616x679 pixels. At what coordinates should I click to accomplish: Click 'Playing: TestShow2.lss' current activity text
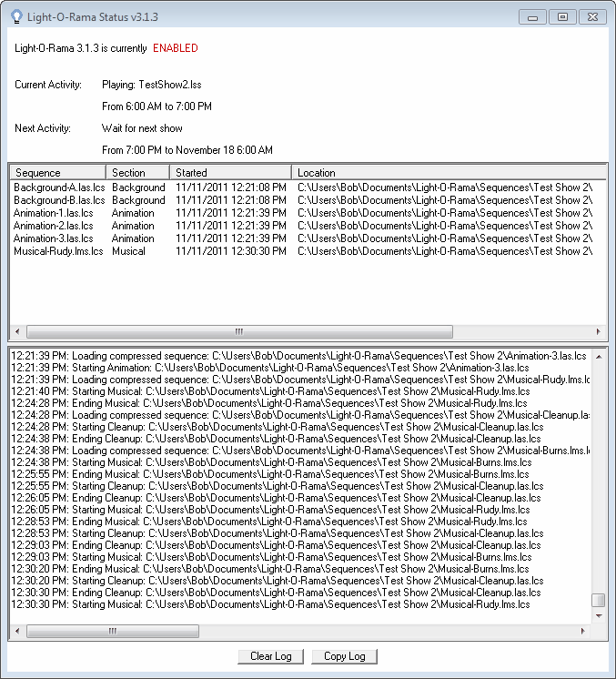[x=152, y=85]
